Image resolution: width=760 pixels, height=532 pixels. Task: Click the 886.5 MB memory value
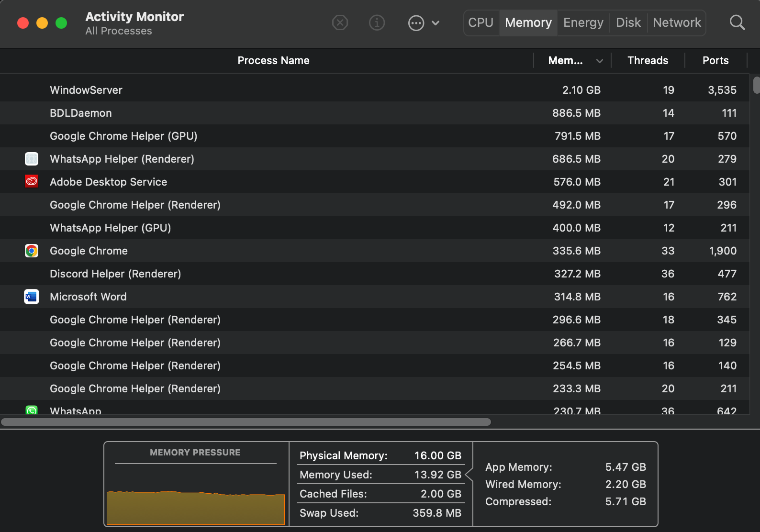click(576, 113)
